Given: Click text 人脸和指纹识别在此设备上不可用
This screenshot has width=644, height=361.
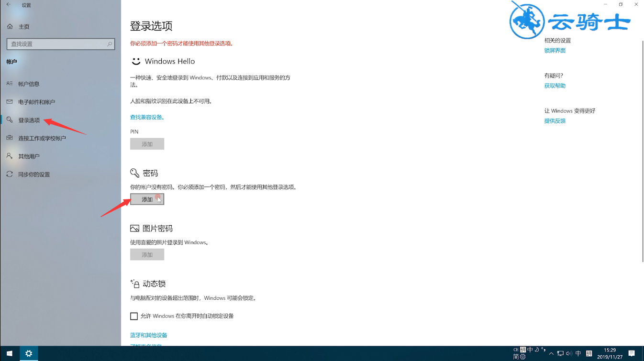Looking at the screenshot, I should pos(171,101).
